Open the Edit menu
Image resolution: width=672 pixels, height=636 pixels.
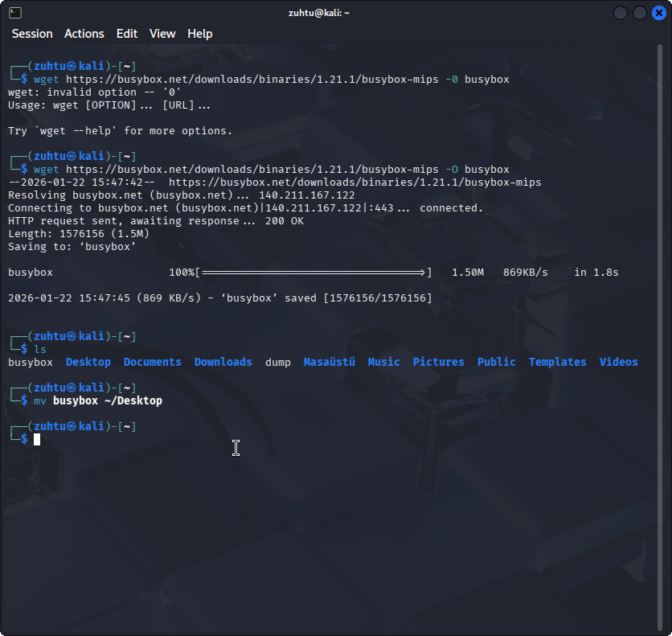126,34
